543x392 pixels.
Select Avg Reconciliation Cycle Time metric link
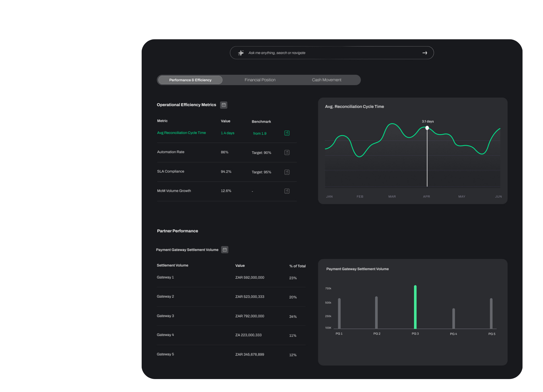point(181,133)
